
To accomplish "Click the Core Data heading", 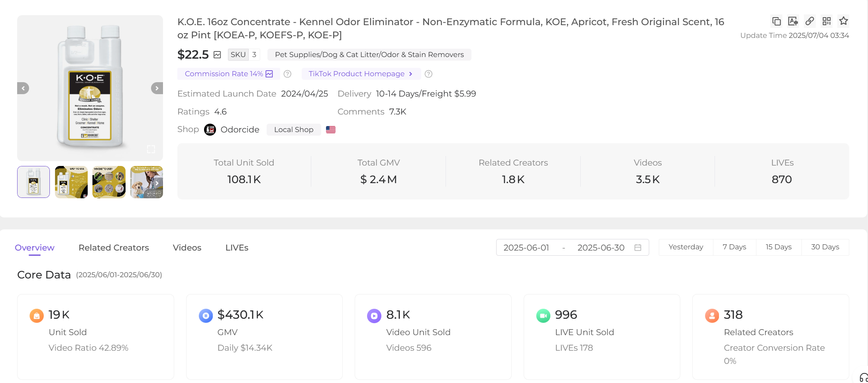I will click(x=44, y=275).
